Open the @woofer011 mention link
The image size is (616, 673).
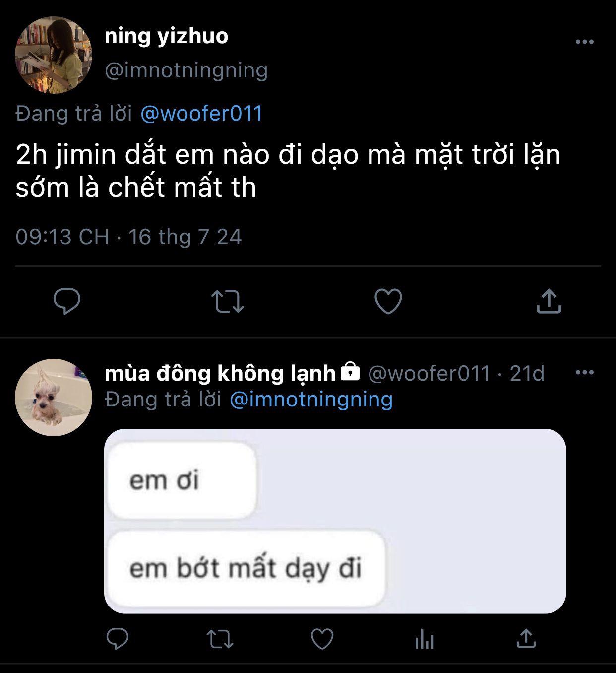[201, 114]
